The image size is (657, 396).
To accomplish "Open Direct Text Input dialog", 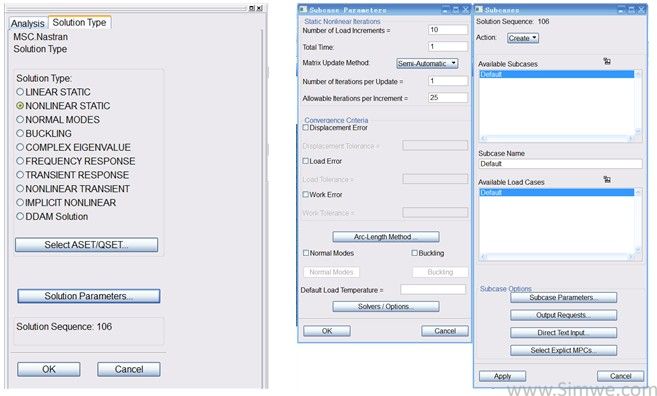I will (564, 332).
